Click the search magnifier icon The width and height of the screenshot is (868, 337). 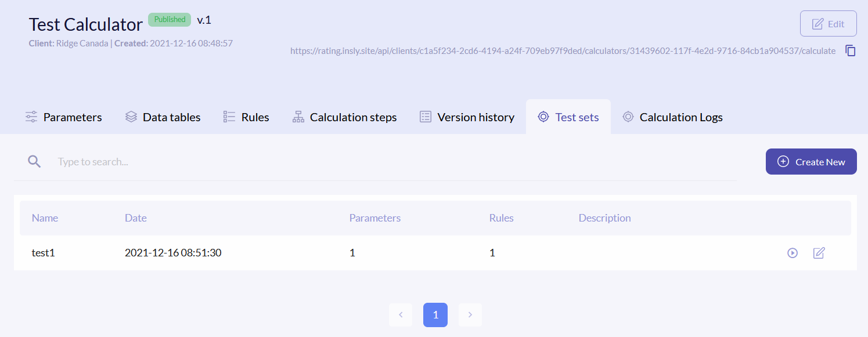(35, 162)
